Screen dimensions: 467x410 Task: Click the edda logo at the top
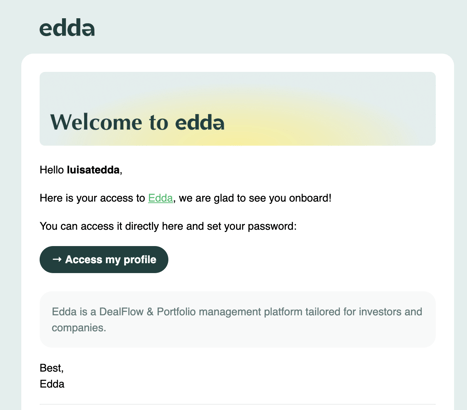[67, 28]
